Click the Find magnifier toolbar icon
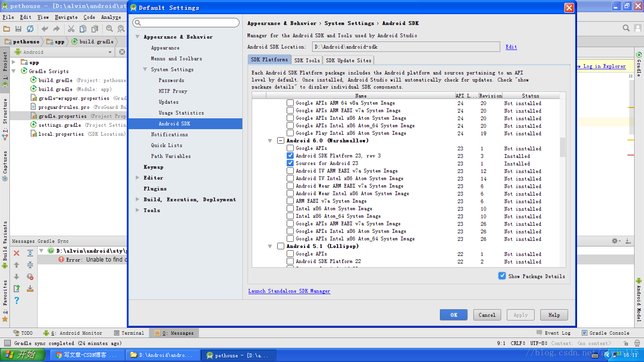The height and width of the screenshot is (362, 644). (109, 29)
